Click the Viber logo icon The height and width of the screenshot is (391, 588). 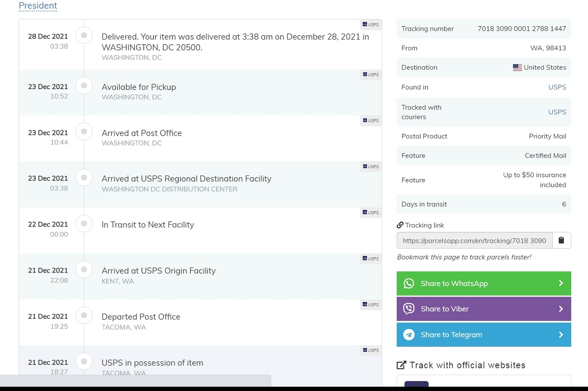click(409, 309)
